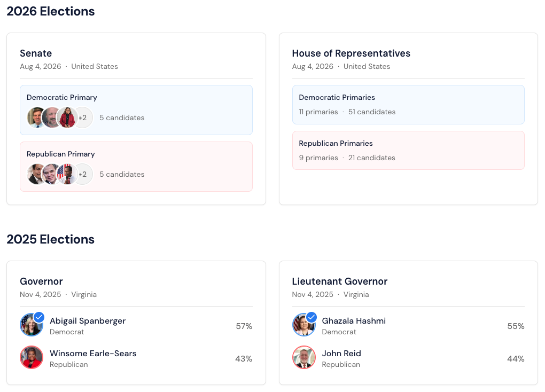The image size is (545, 392).
Task: Click winner checkmark badge on Hashmi's avatar
Action: click(x=312, y=317)
